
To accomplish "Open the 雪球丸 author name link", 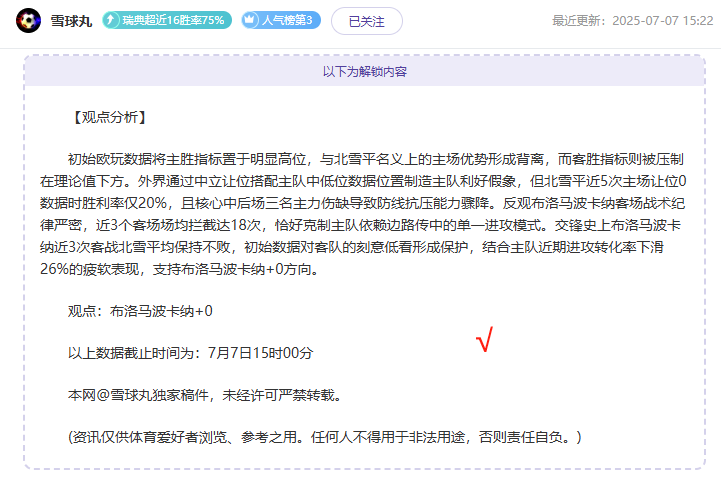I will click(x=71, y=21).
